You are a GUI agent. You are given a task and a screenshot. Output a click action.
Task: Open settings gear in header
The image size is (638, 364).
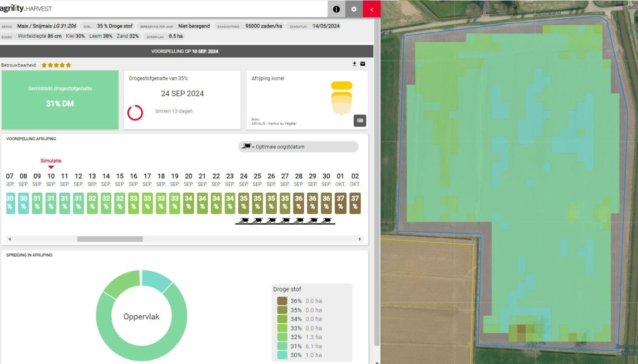tap(354, 9)
